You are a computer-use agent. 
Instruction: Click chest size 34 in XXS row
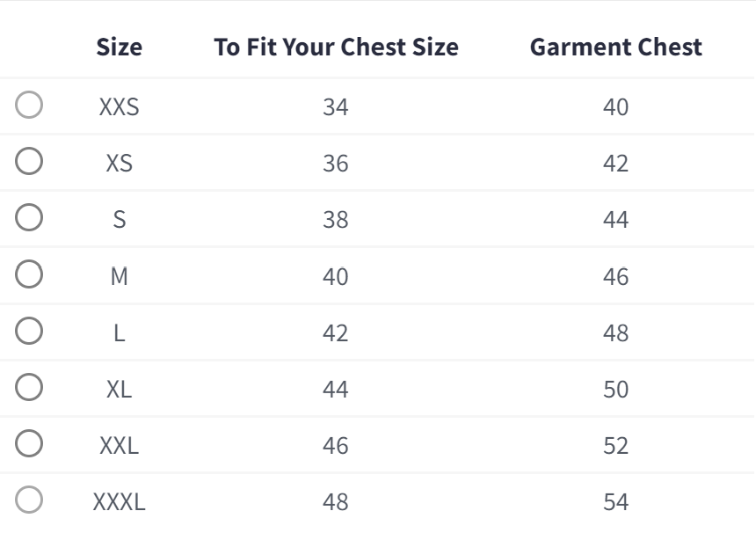[x=336, y=107]
